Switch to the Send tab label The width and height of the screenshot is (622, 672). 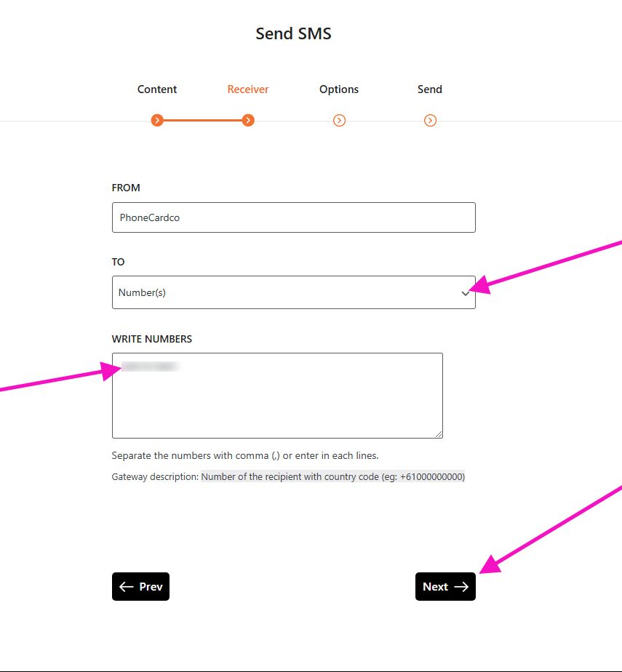[429, 89]
